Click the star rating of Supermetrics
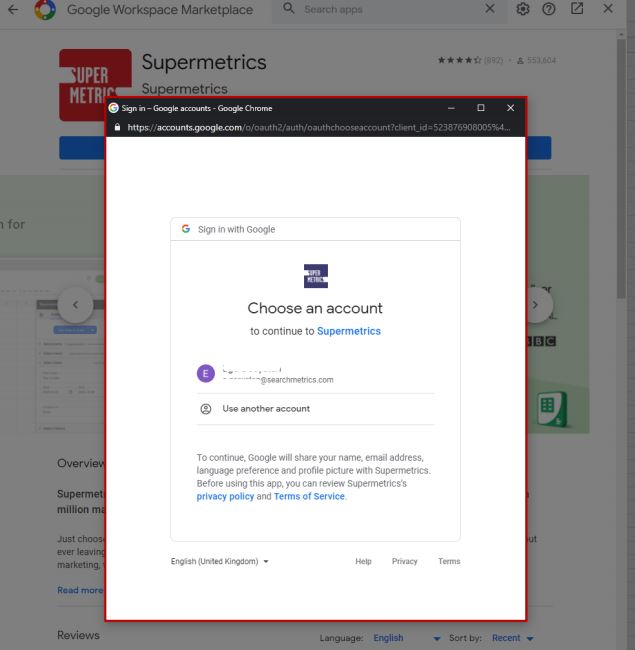This screenshot has height=650, width=635. pos(459,61)
